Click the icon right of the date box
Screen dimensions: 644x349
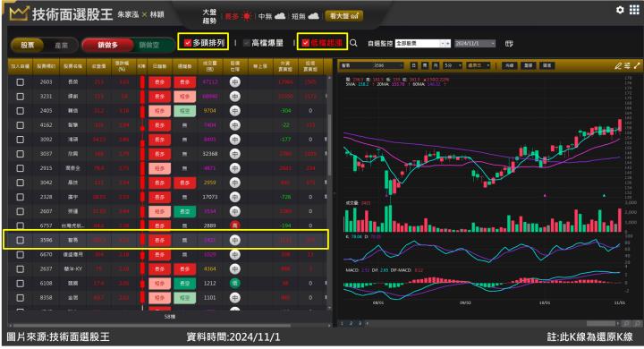tap(509, 43)
